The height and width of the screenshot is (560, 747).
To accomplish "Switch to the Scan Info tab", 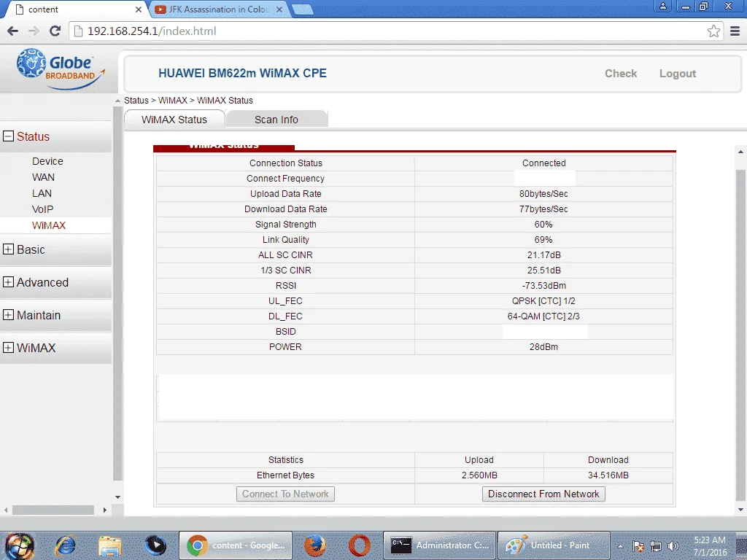I will pos(276,119).
